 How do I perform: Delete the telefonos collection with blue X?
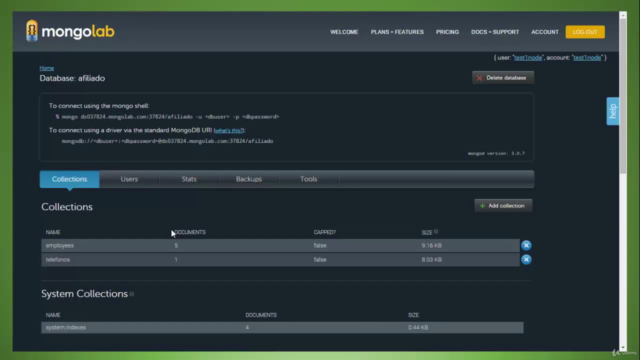pos(526,260)
